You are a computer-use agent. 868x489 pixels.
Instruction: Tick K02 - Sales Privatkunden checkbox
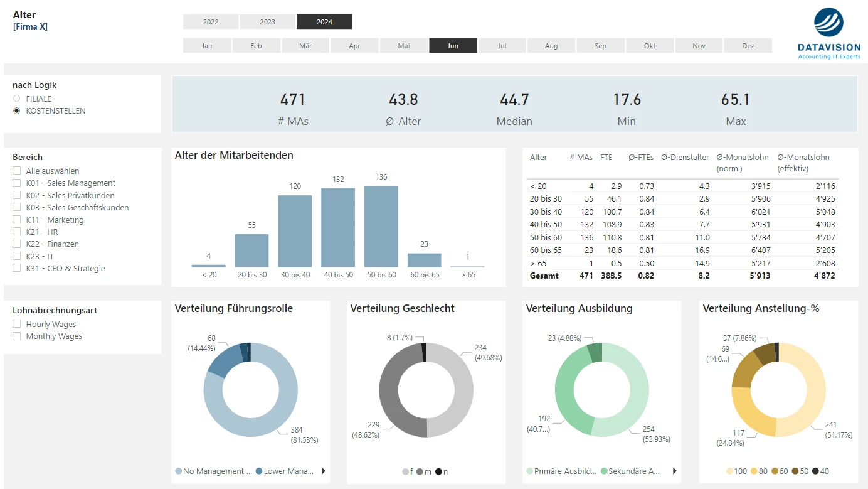coord(17,195)
